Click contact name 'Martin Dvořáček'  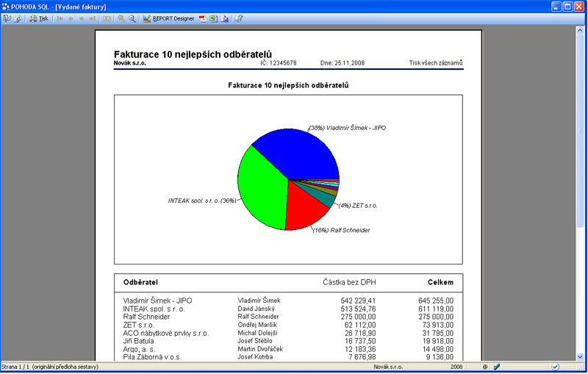click(x=260, y=349)
